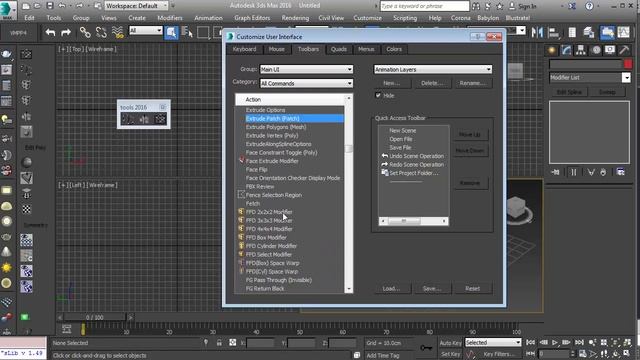
Task: Toggle the Hide checkbox
Action: (378, 96)
